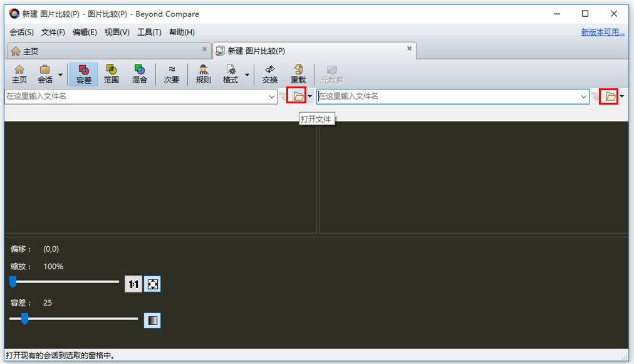Click the right image comparison pane

point(474,177)
